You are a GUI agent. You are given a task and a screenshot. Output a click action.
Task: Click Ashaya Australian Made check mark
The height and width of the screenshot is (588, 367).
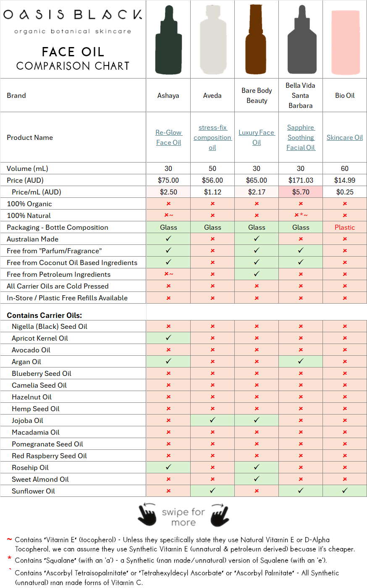[168, 239]
